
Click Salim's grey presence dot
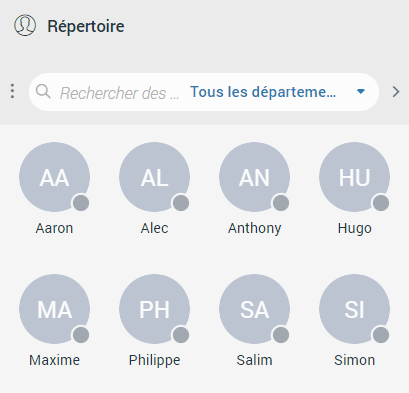(281, 335)
